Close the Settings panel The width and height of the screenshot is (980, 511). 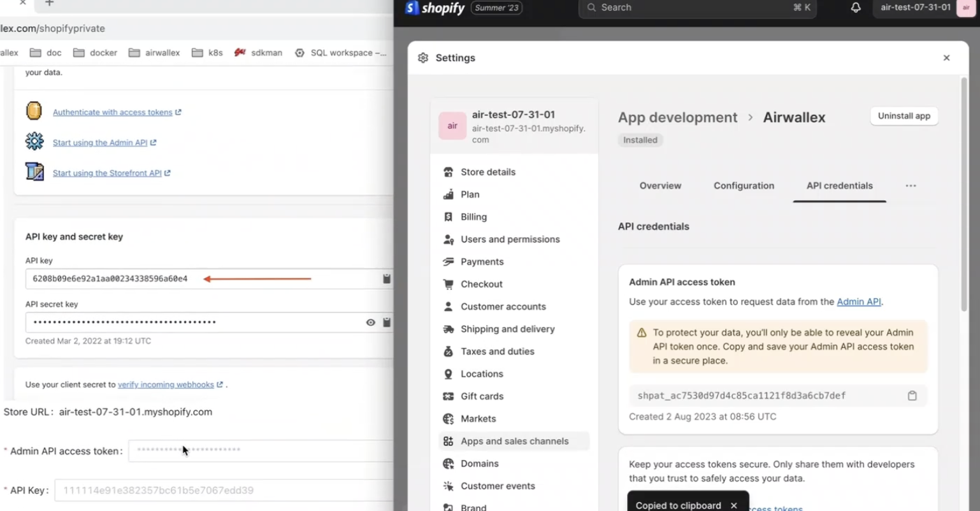tap(946, 58)
